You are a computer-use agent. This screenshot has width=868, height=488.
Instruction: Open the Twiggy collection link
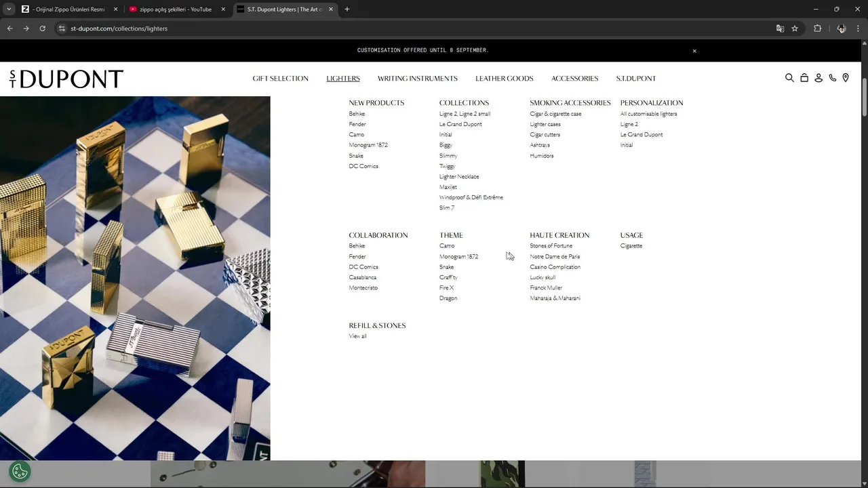pyautogui.click(x=447, y=166)
